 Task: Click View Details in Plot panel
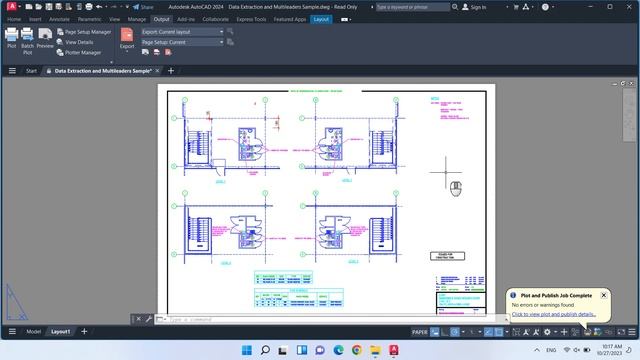[x=75, y=42]
